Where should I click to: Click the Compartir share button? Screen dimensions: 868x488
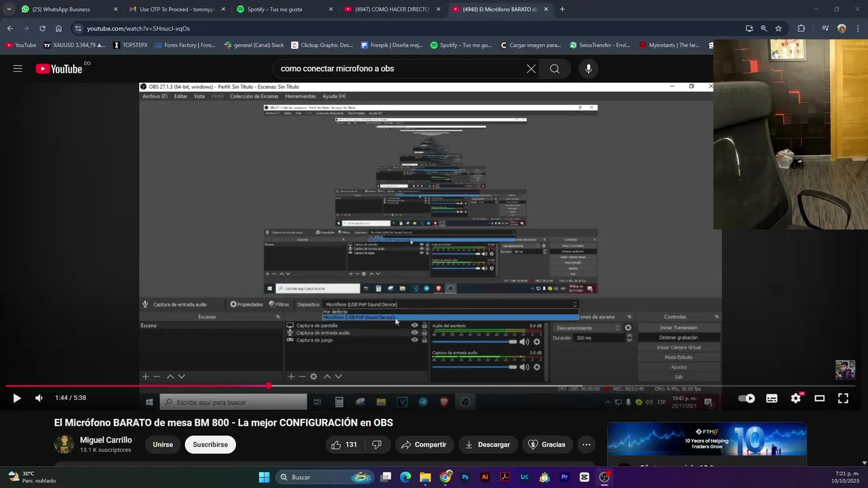pos(423,445)
